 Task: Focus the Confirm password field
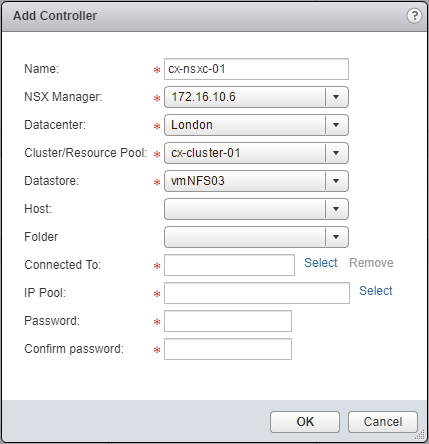228,349
